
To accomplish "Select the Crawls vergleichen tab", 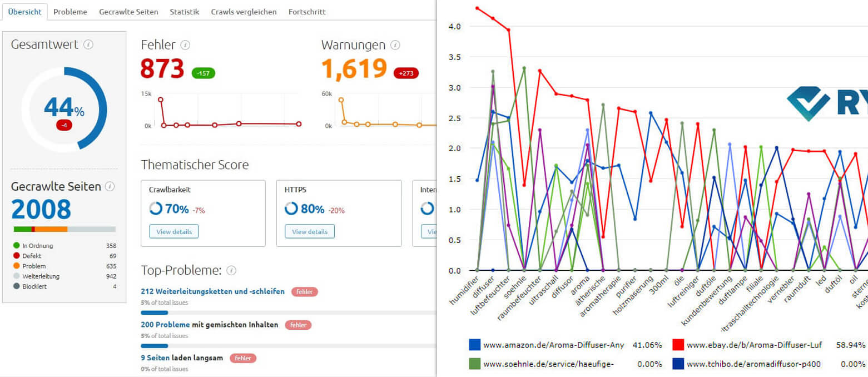I will [x=244, y=12].
